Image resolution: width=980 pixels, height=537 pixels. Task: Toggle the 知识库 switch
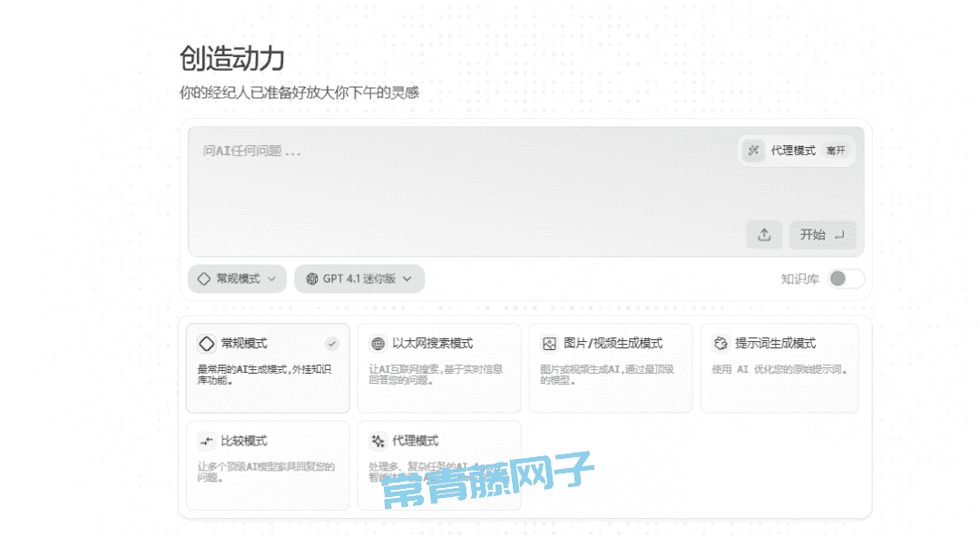(846, 278)
